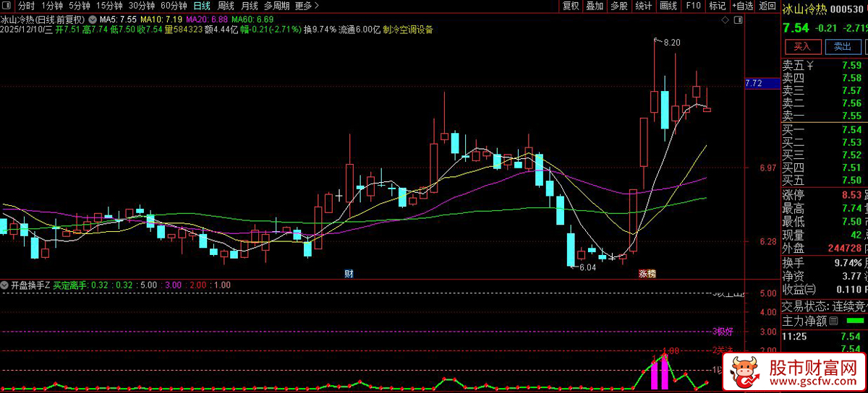868x393 pixels.
Task: Click the MA60: 6.69 label
Action: [x=252, y=18]
